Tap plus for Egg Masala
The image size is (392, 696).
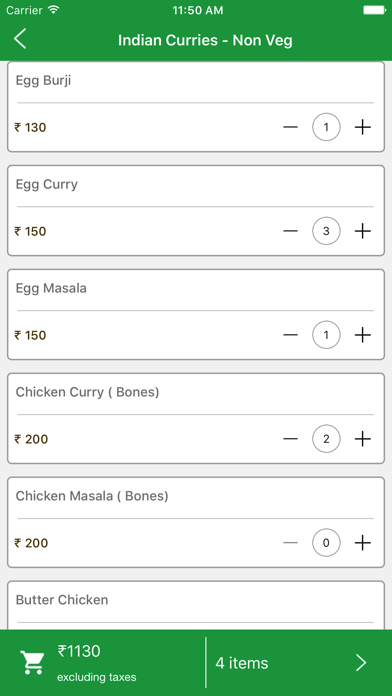362,335
